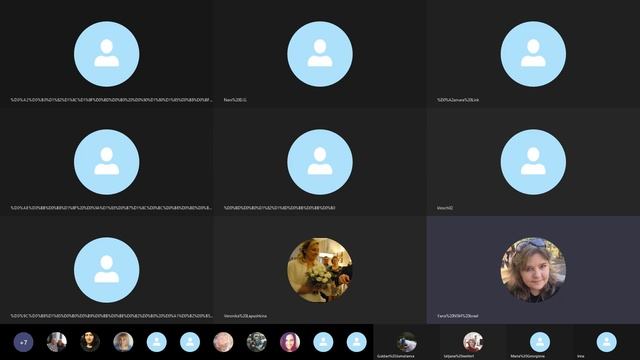Click placeholder avatar above label starting %D0%BD
This screenshot has height=360, width=640.
pos(320,162)
